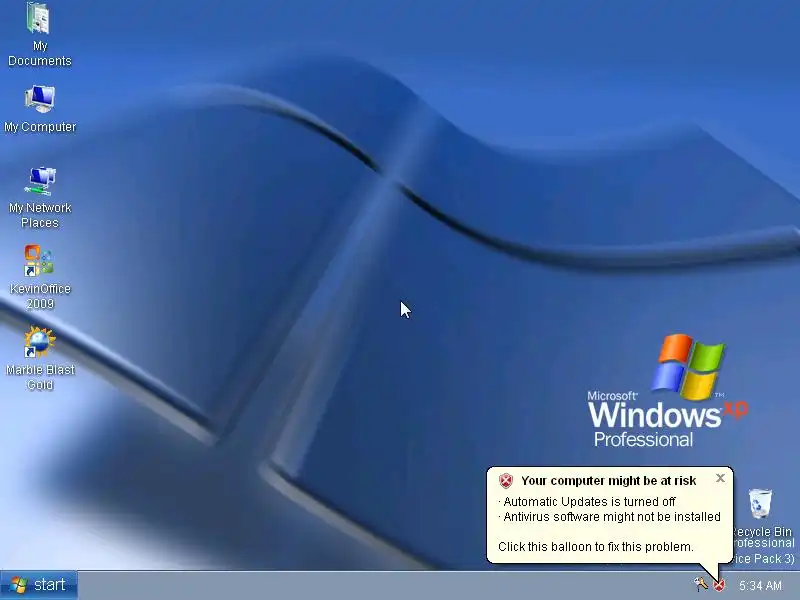This screenshot has width=800, height=600.
Task: Click the 'My Documents' label text
Action: tap(40, 54)
